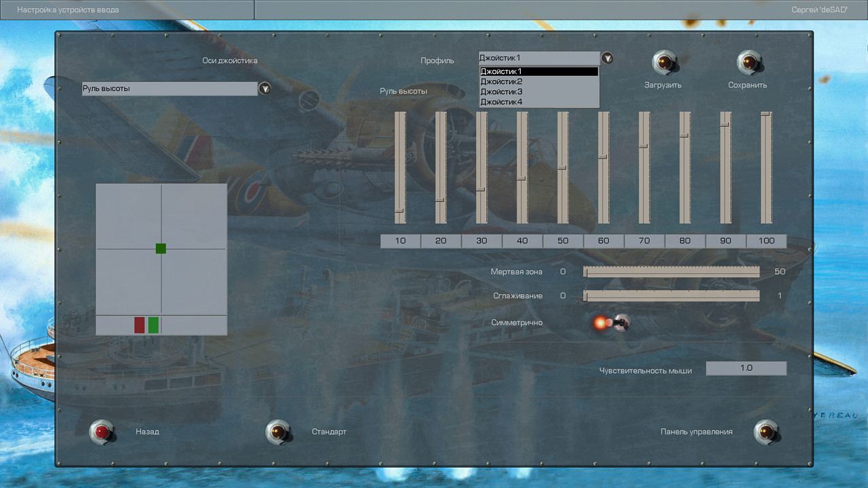Click the Чувствительность мыши value field 1.0
Screen dimensions: 868x488
(746, 368)
